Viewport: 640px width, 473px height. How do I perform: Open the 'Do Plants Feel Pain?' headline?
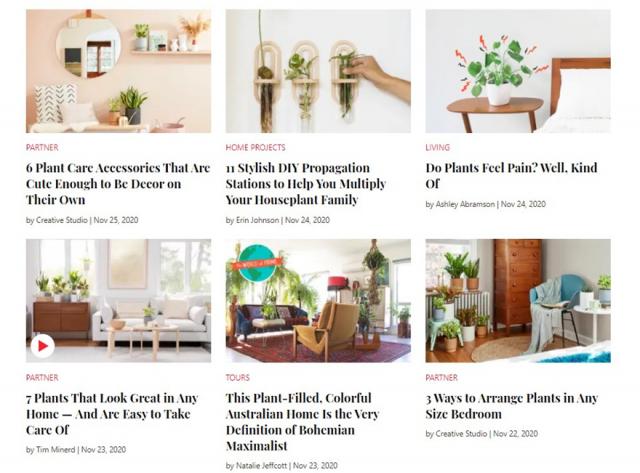[x=511, y=175]
